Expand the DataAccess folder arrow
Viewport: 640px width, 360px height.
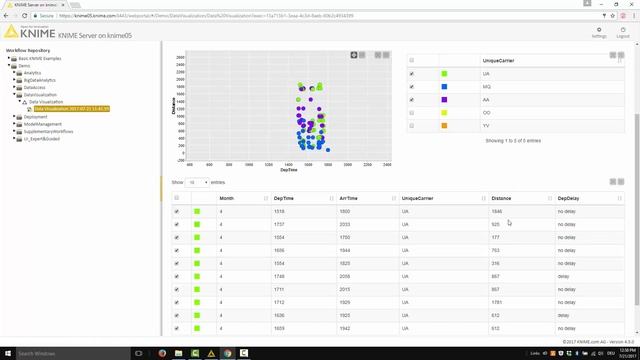click(14, 87)
